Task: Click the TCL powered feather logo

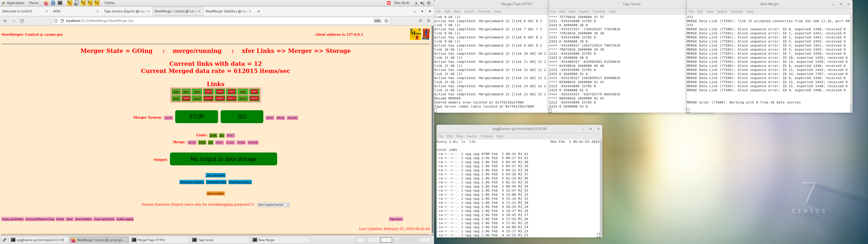Action: click(x=426, y=34)
